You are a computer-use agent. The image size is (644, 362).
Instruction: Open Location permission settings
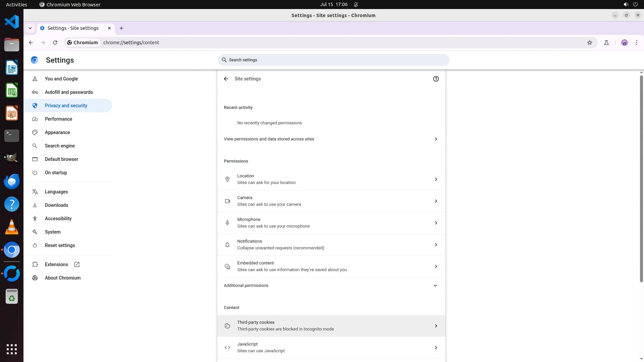[331, 179]
